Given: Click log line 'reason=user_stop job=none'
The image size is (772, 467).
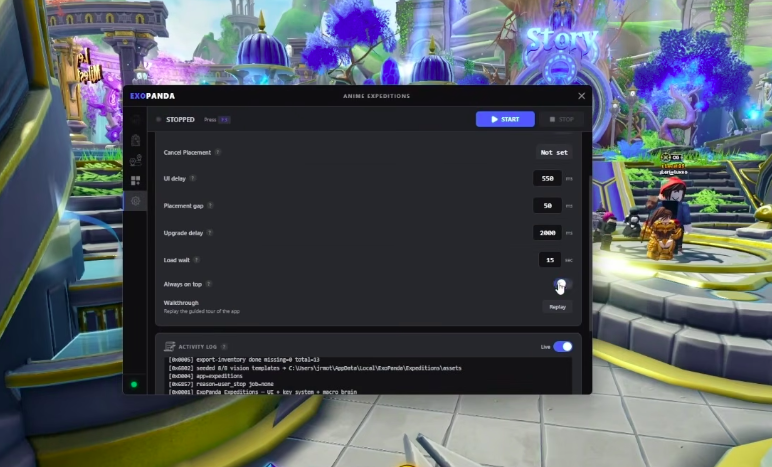Looking at the screenshot, I should click(x=221, y=384).
